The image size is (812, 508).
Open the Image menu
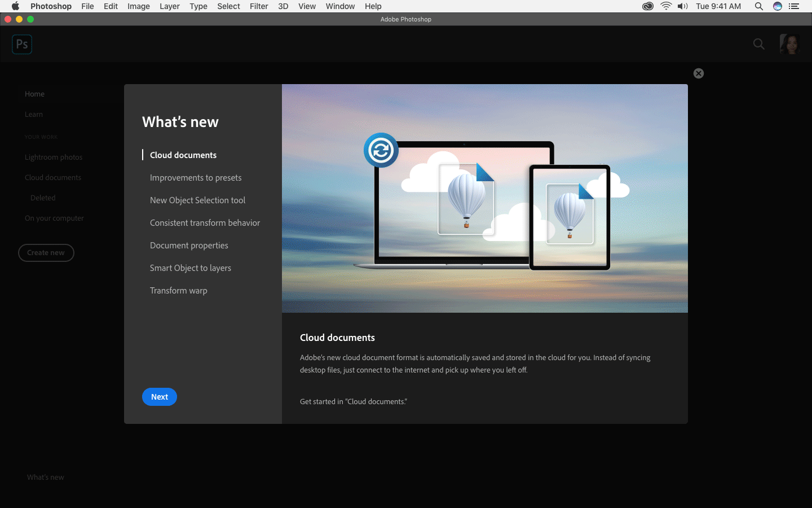tap(139, 6)
